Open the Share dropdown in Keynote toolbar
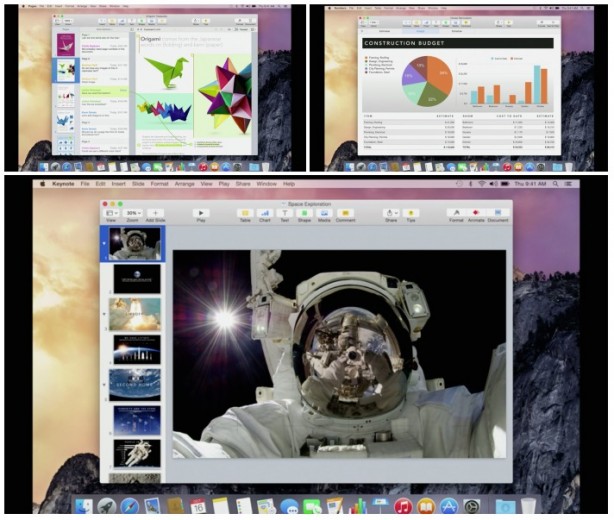 click(391, 213)
